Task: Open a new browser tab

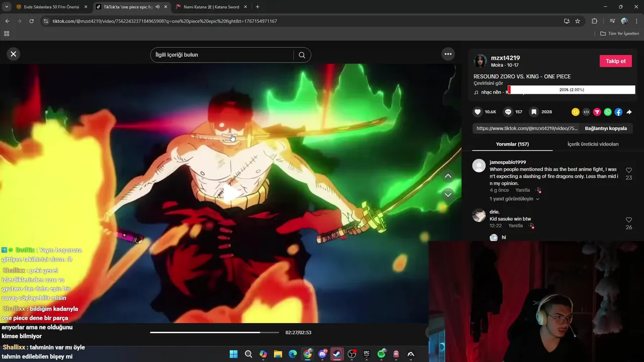Action: [x=258, y=7]
